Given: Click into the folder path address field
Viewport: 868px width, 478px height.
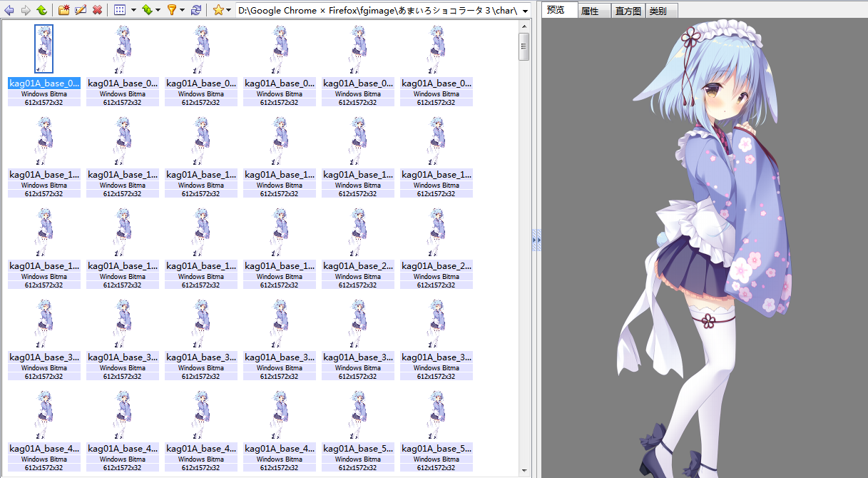Looking at the screenshot, I should pos(377,11).
